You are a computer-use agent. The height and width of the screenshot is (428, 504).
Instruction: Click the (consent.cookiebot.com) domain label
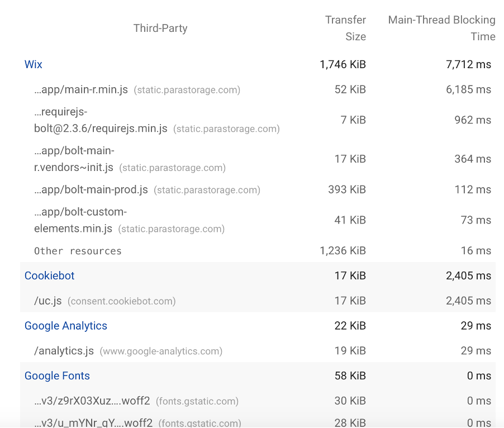coord(121,301)
